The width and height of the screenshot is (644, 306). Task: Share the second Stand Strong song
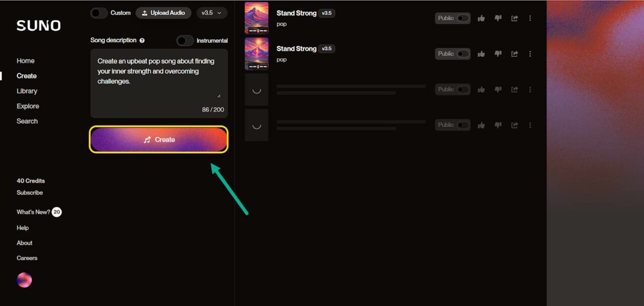tap(514, 53)
